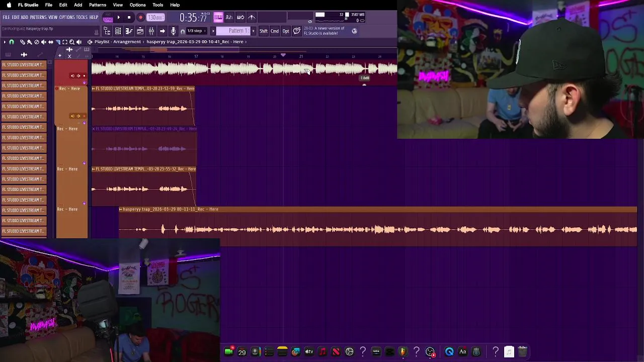This screenshot has height=362, width=644.
Task: Select the Playback speaker tool in the playlist
Action: 78,42
